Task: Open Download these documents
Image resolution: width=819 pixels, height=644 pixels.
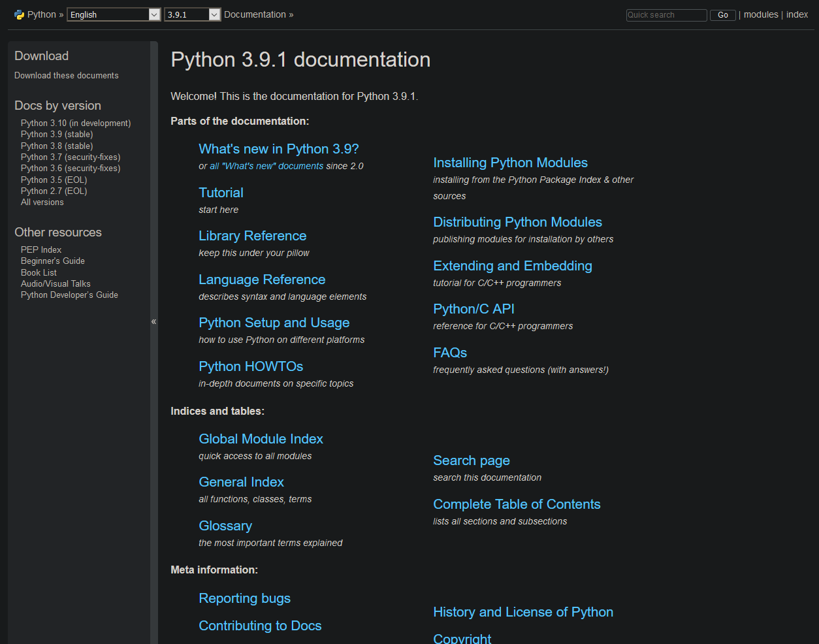Action: coord(66,75)
